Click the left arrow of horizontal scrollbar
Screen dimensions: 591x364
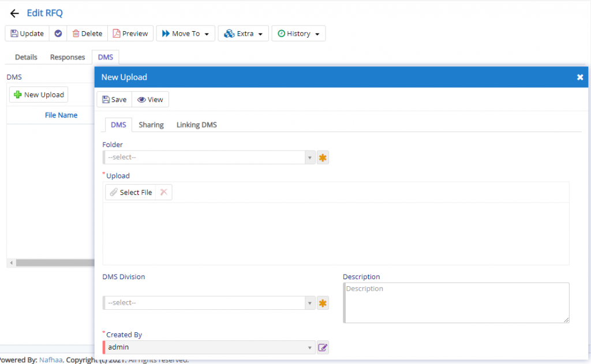12,263
